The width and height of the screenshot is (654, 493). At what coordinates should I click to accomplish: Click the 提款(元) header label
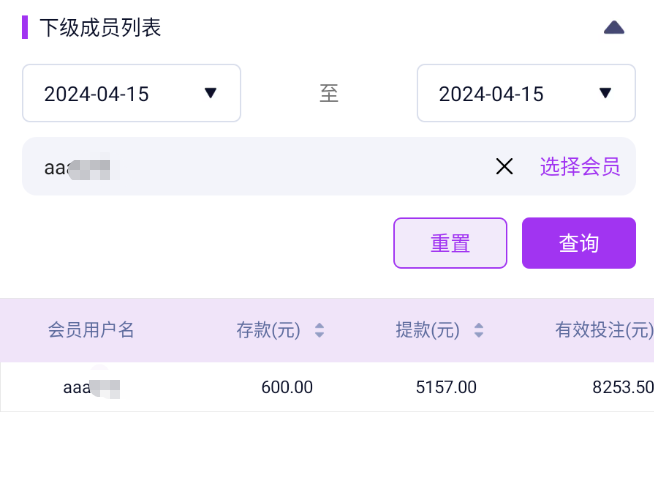pyautogui.click(x=427, y=330)
